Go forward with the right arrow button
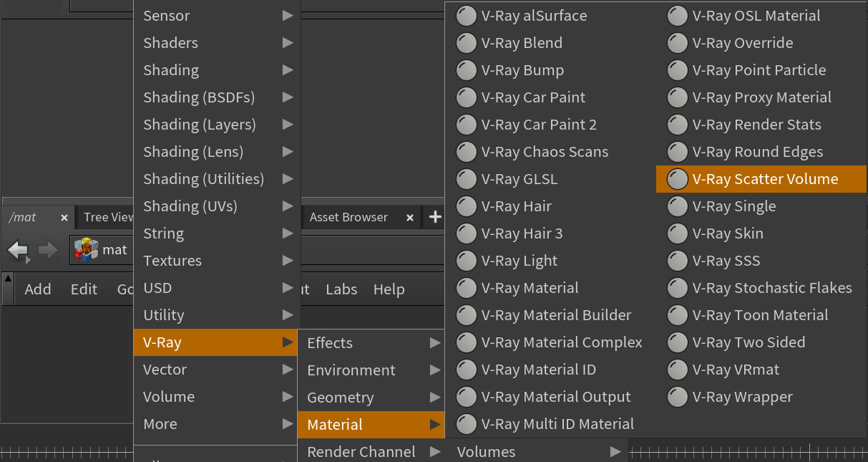Image resolution: width=868 pixels, height=462 pixels. click(x=48, y=250)
